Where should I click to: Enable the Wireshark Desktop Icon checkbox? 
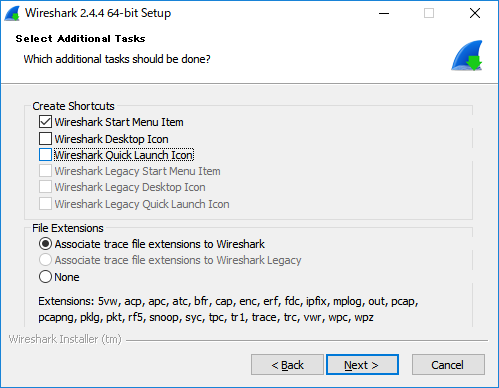click(x=45, y=138)
